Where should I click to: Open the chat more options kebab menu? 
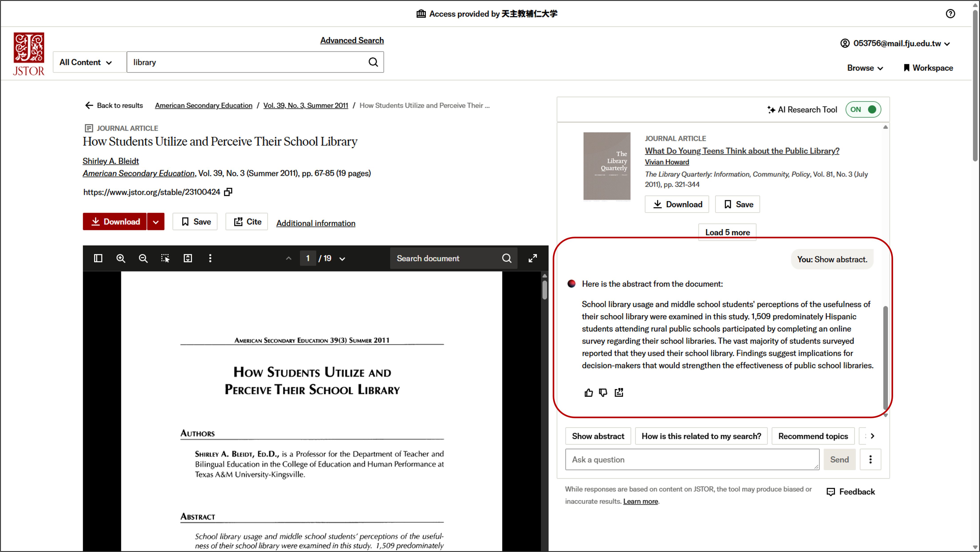point(870,460)
